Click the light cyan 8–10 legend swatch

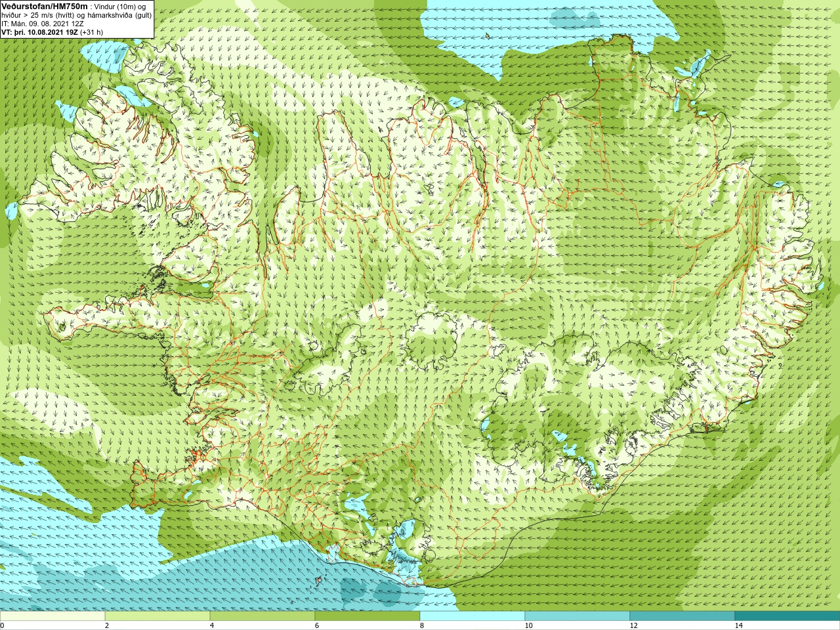[472, 616]
